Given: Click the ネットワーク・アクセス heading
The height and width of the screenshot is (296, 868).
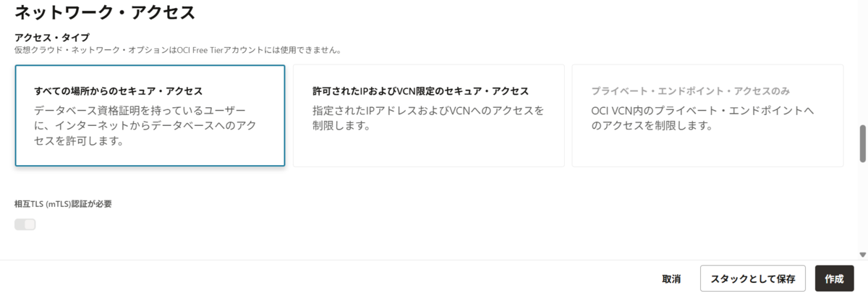Looking at the screenshot, I should [x=105, y=12].
